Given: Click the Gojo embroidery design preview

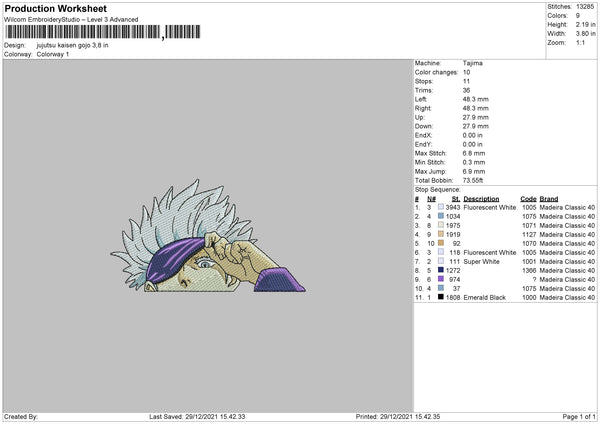Looking at the screenshot, I should 208,236.
